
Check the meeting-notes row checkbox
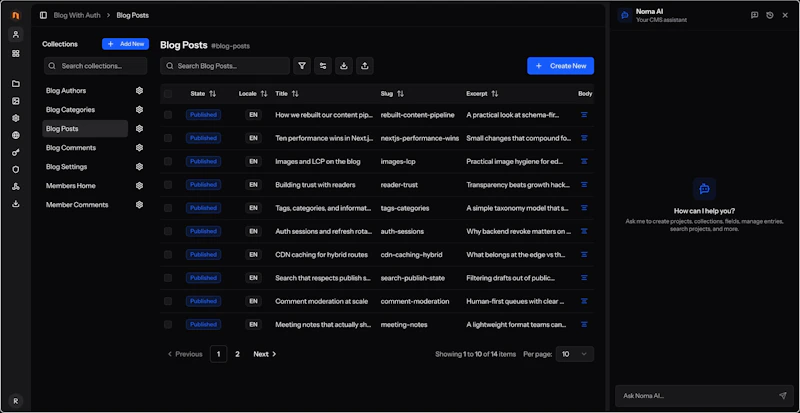(168, 325)
